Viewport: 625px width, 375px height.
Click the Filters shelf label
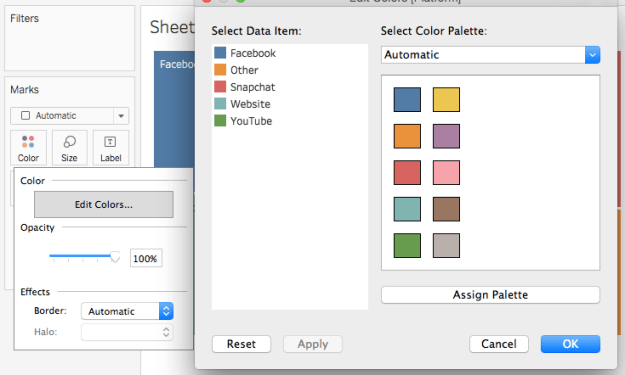(x=24, y=18)
